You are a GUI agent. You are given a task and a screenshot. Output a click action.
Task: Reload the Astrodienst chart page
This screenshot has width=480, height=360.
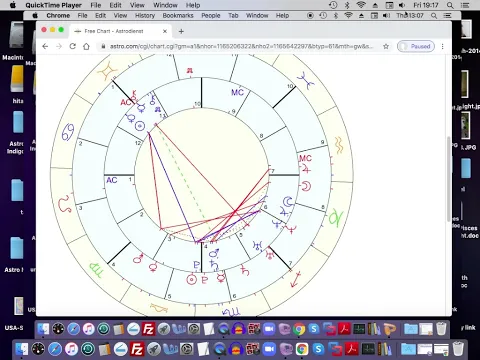point(73,46)
